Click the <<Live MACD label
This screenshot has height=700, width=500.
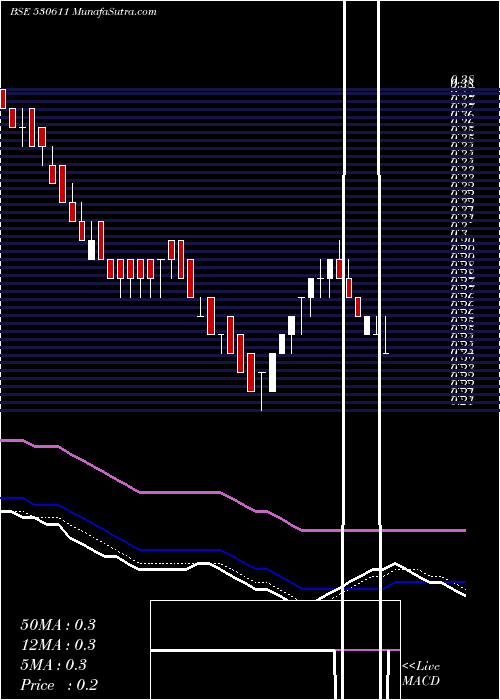pyautogui.click(x=421, y=674)
